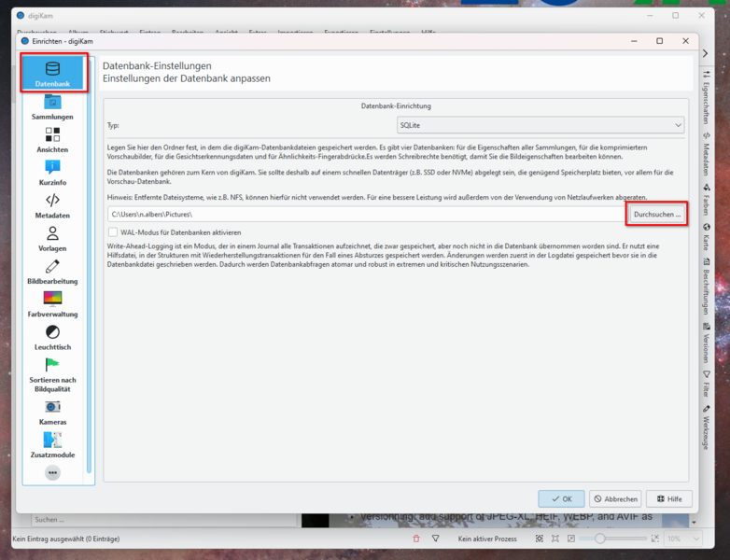Screen dimensions: 730x560
Task: Click the Durchsuchen button
Action: coord(657,215)
